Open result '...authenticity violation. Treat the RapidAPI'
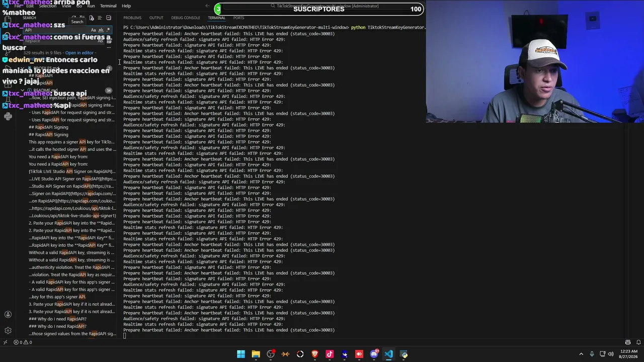644x362 pixels. click(x=71, y=267)
